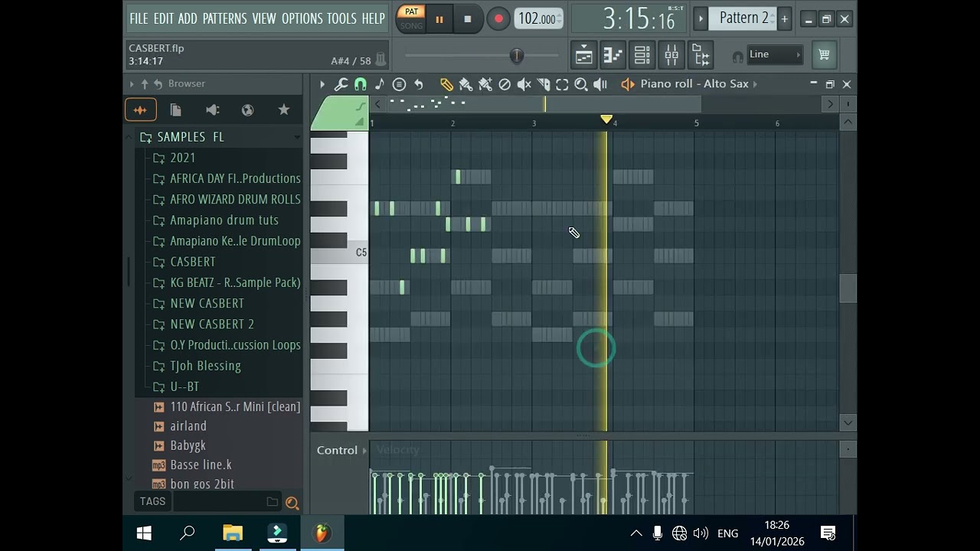Open the TOOLS menu
980x551 pixels.
341,18
